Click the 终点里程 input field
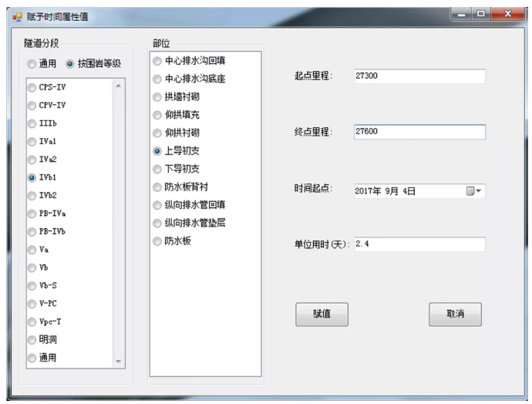The image size is (532, 404). 419,132
